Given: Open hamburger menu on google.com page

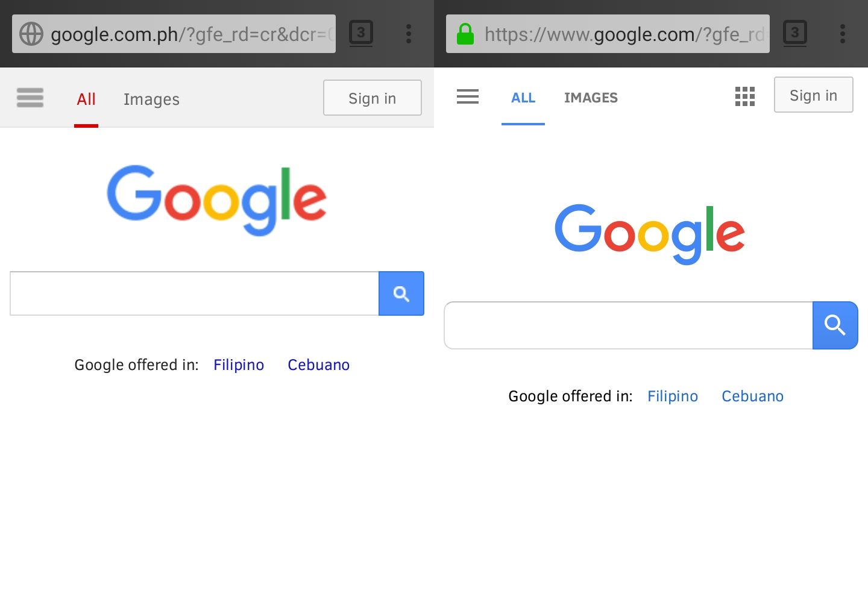Looking at the screenshot, I should pos(468,96).
